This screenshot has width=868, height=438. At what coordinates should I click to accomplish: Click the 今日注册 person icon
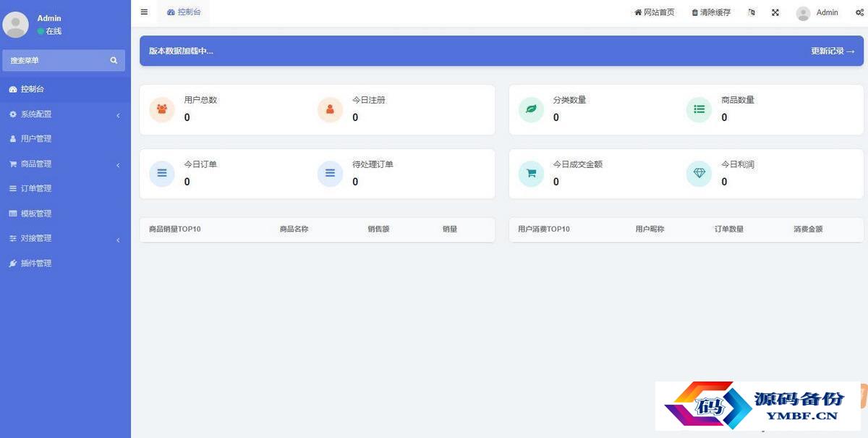point(330,109)
